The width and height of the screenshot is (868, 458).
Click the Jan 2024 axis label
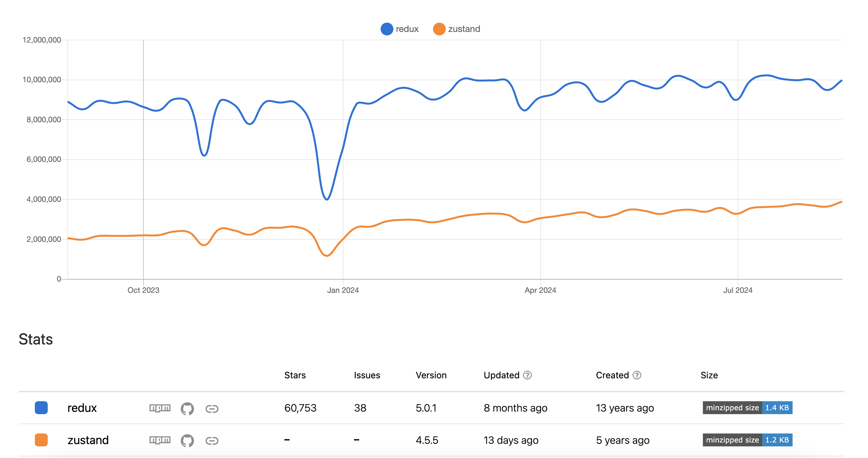343,290
